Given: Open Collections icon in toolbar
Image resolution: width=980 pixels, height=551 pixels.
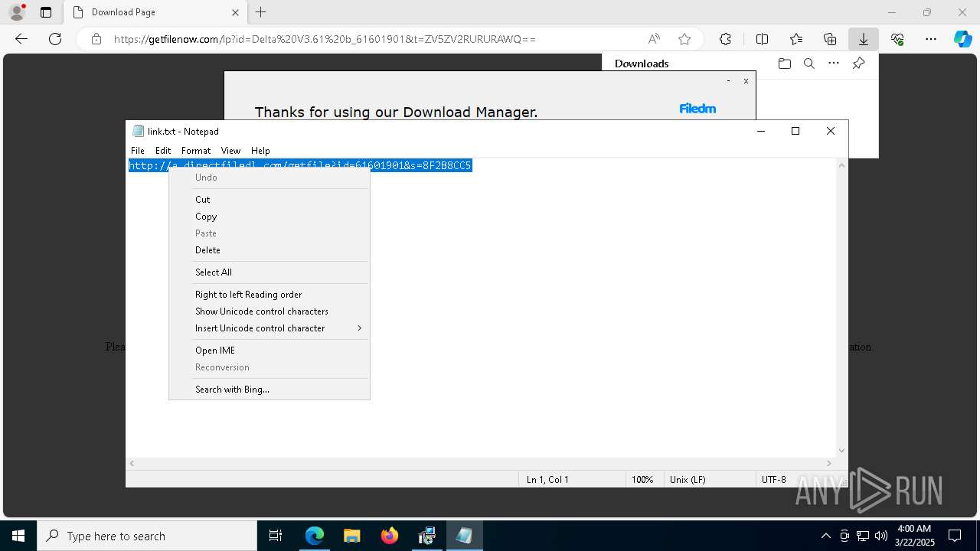Looking at the screenshot, I should pos(830,39).
